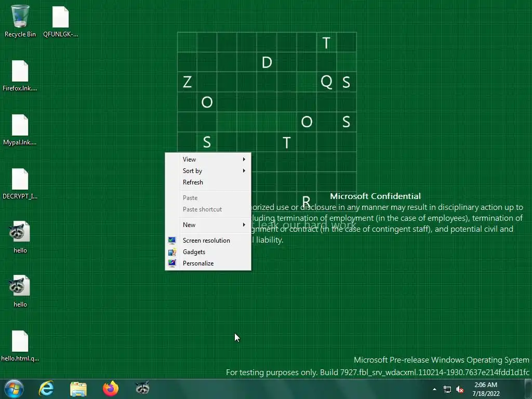Click the Show desktop strip
The width and height of the screenshot is (532, 399).
[x=528, y=389]
